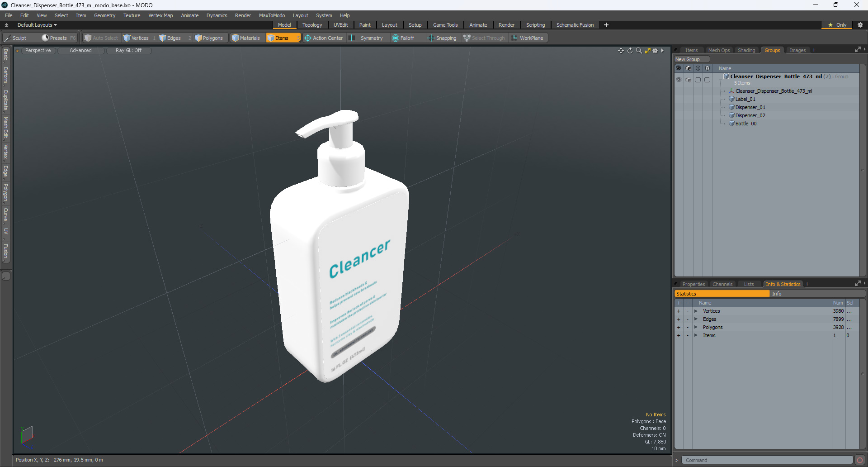Click the Command input field

pyautogui.click(x=767, y=460)
